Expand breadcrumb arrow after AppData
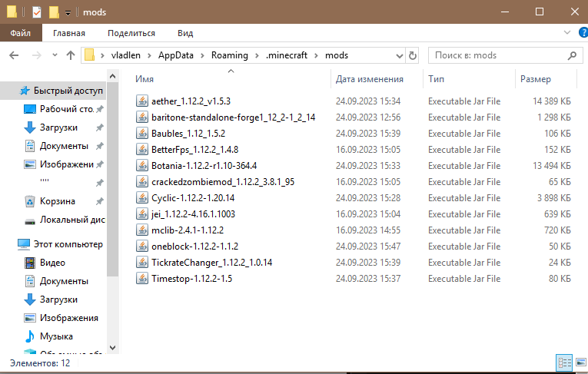This screenshot has width=588, height=374. click(202, 56)
